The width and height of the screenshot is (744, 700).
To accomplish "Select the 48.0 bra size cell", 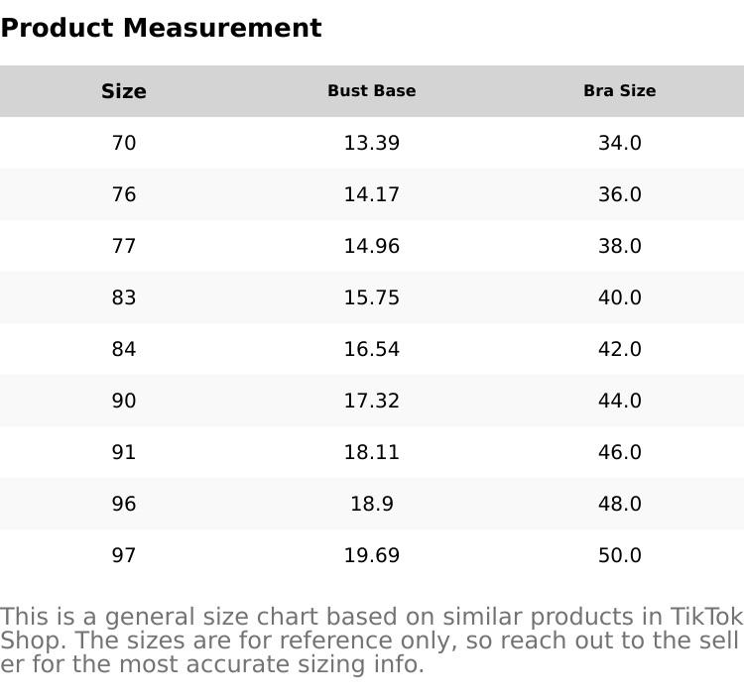I will pos(620,504).
